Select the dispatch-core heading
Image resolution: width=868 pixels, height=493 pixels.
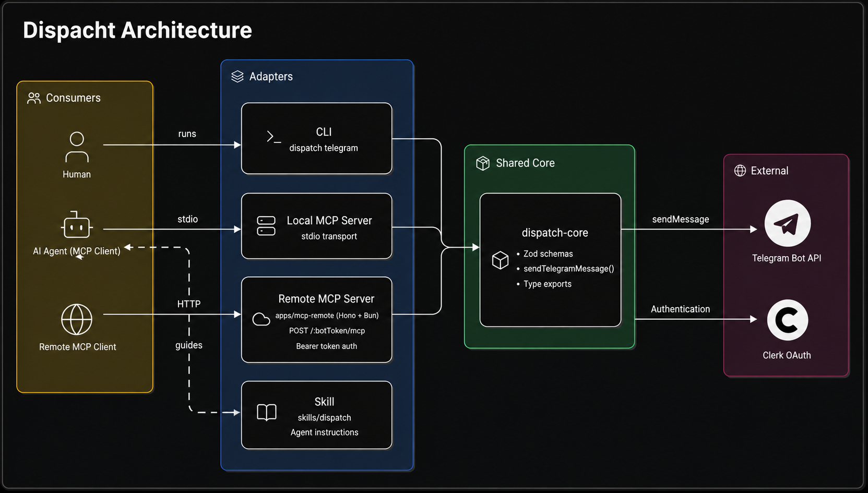click(x=555, y=233)
